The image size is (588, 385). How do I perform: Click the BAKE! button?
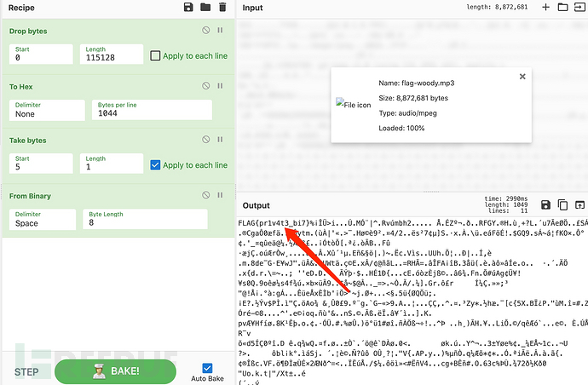pyautogui.click(x=115, y=371)
